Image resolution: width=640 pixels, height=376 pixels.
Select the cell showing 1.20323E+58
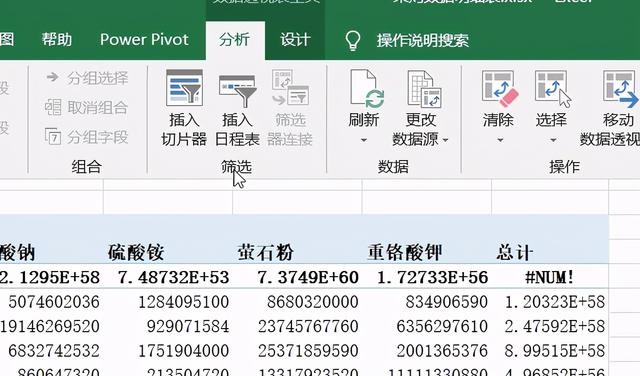point(550,302)
